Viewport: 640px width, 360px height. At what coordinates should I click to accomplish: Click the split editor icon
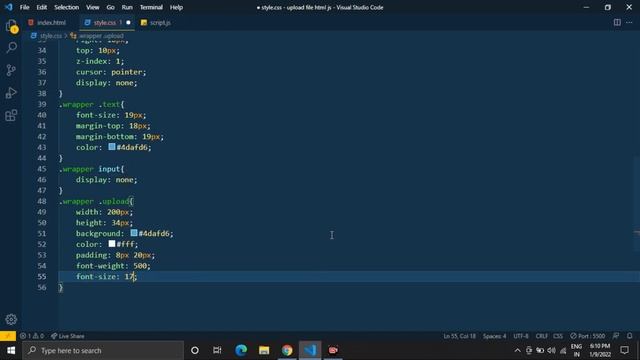tap(617, 22)
